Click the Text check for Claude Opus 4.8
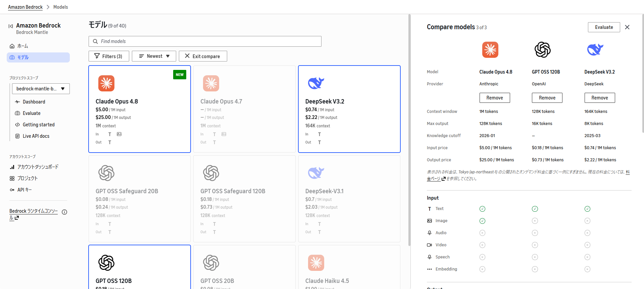The image size is (644, 289). point(482,209)
